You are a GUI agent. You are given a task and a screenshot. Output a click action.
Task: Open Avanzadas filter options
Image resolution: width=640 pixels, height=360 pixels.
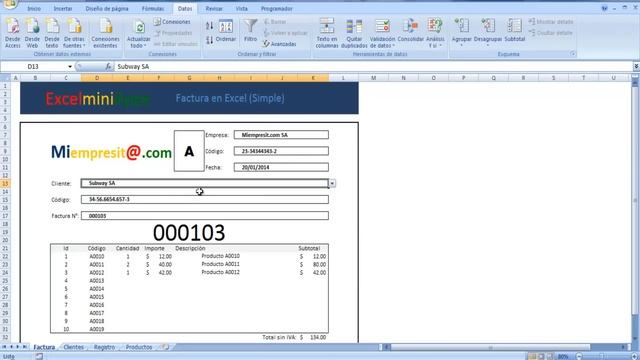click(x=280, y=44)
